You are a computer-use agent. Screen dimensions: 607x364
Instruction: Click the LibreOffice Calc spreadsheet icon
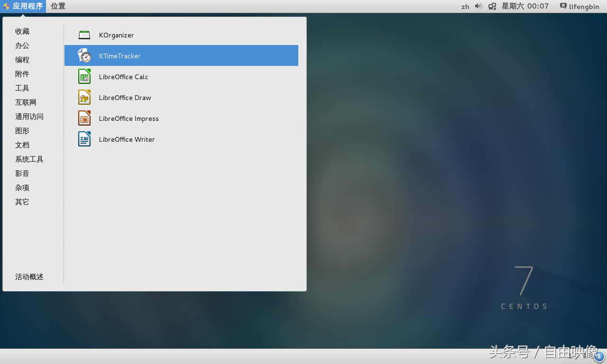[x=84, y=76]
